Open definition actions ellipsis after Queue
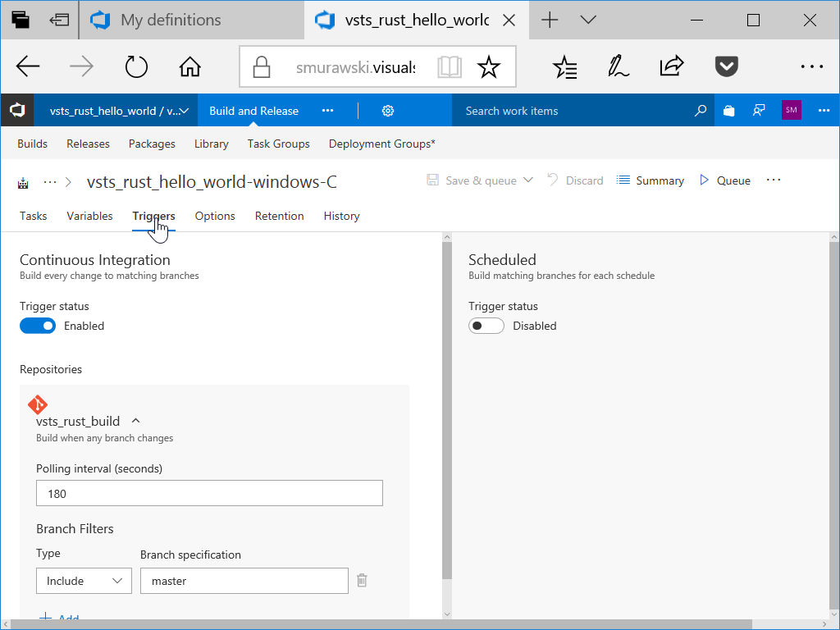 774,180
